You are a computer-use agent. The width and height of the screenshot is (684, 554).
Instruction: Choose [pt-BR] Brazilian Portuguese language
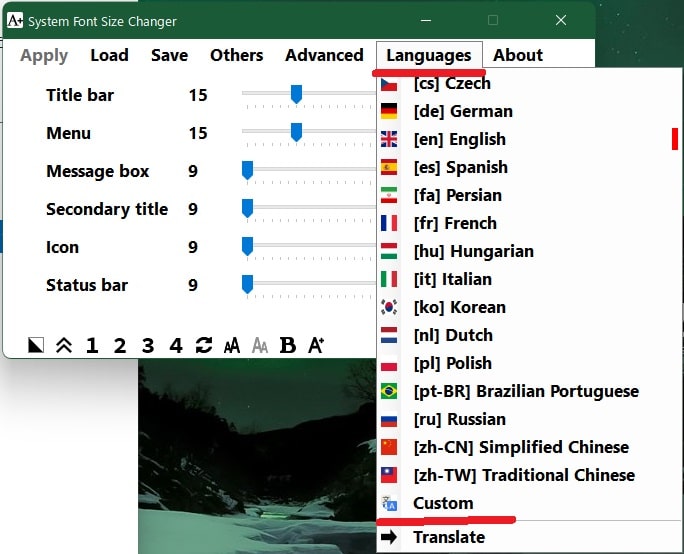530,391
